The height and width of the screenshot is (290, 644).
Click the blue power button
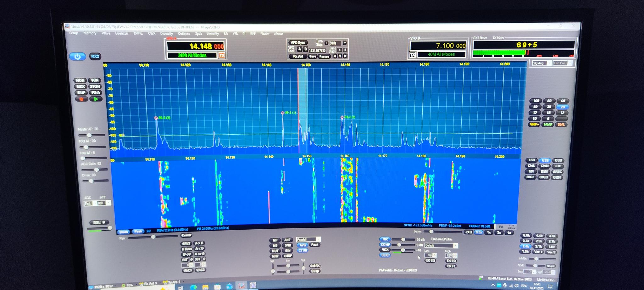77,56
